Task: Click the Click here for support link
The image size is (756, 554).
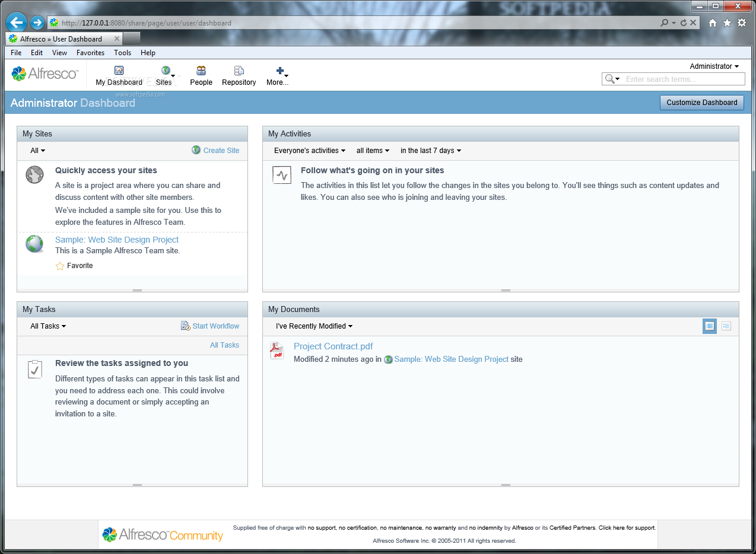Action: point(627,528)
